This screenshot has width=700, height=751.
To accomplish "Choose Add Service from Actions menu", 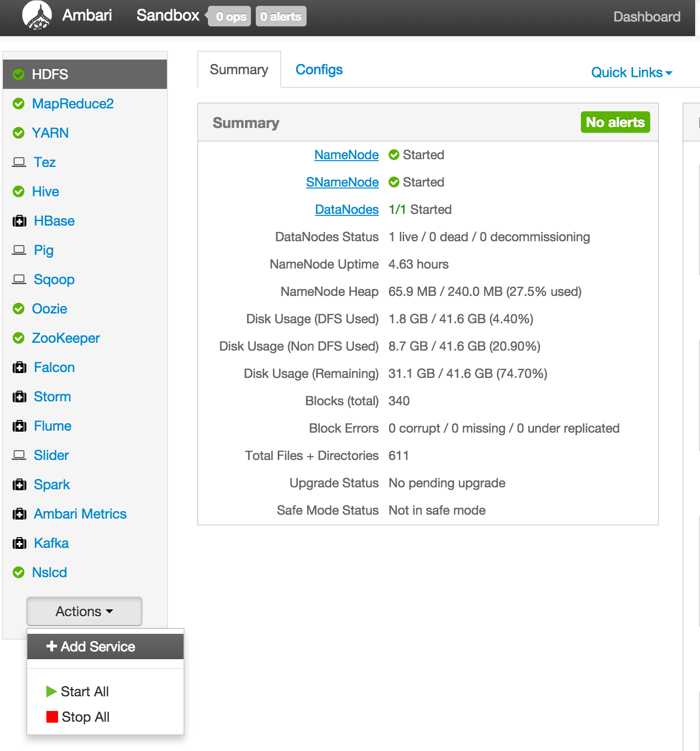I will (105, 647).
